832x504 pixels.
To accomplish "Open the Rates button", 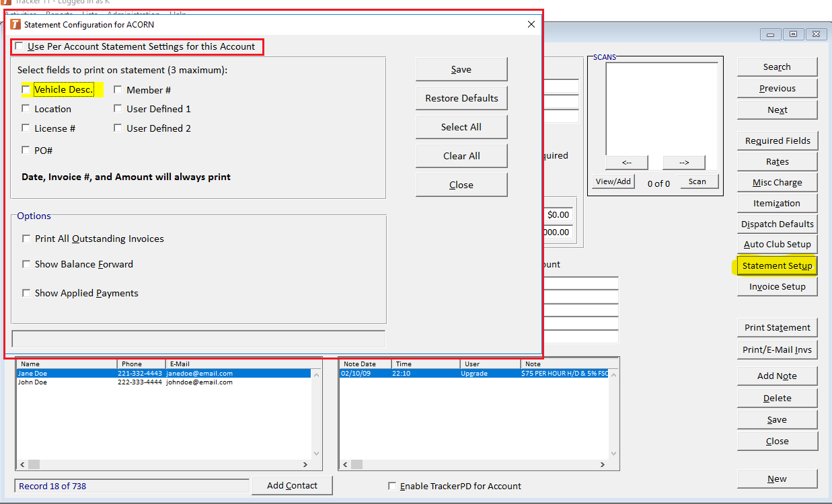I will point(777,161).
